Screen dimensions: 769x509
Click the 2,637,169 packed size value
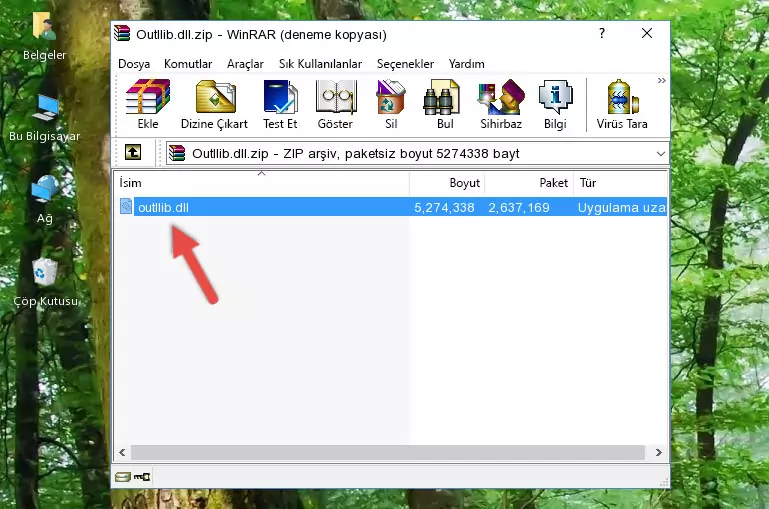(x=519, y=207)
